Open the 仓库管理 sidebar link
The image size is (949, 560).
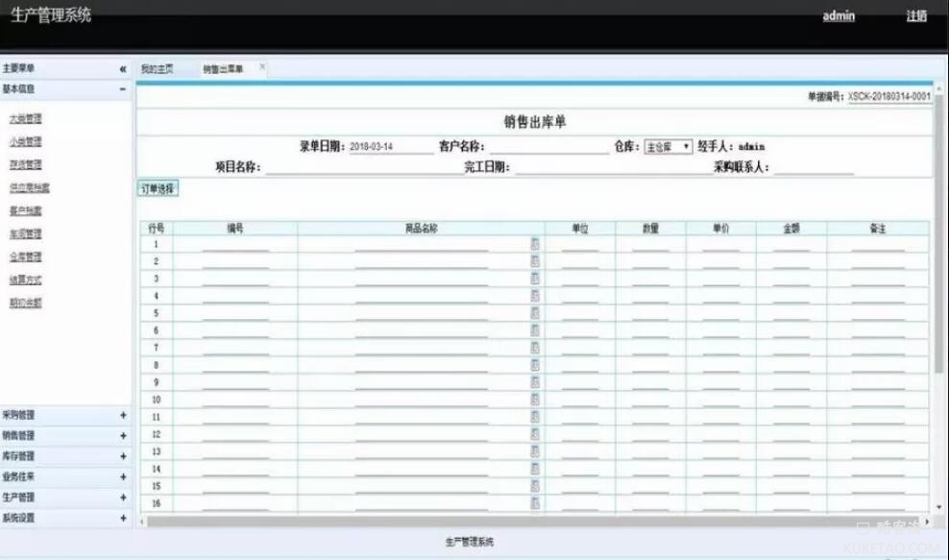pyautogui.click(x=25, y=256)
